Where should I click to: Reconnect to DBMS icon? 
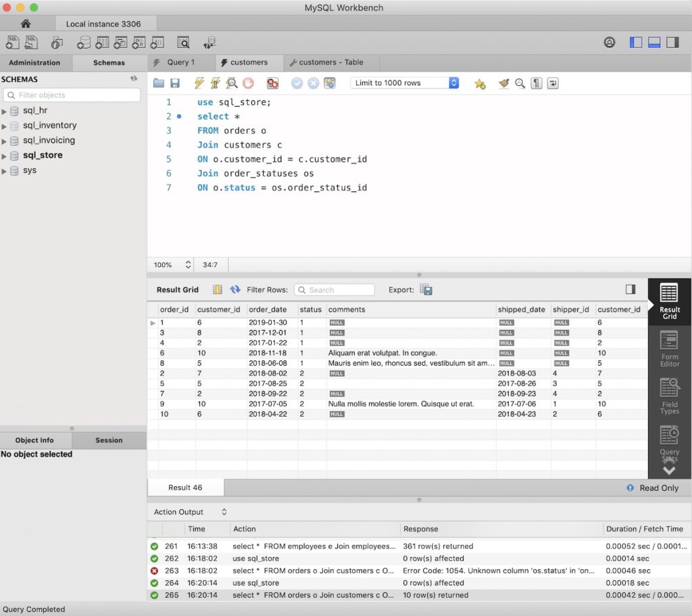tap(209, 43)
